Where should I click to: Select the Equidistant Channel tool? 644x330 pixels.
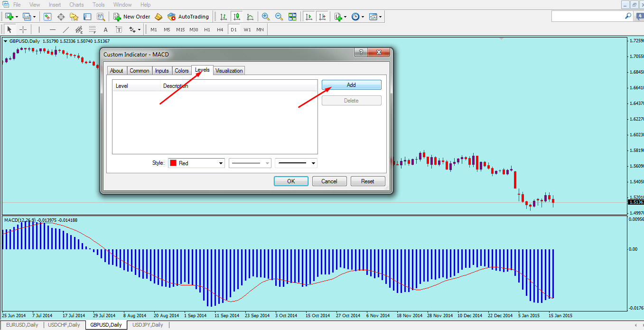click(79, 29)
